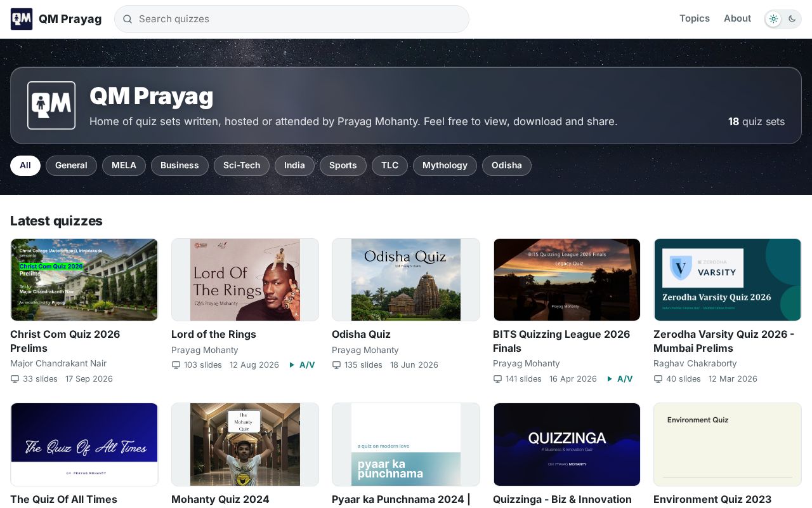Open Zerodha Varsity Quiz thumbnail

click(x=728, y=279)
